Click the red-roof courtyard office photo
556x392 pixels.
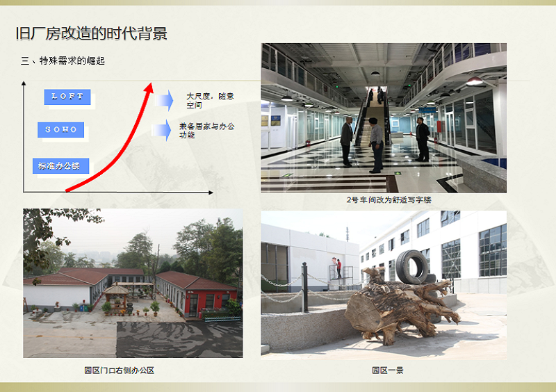pos(133,283)
